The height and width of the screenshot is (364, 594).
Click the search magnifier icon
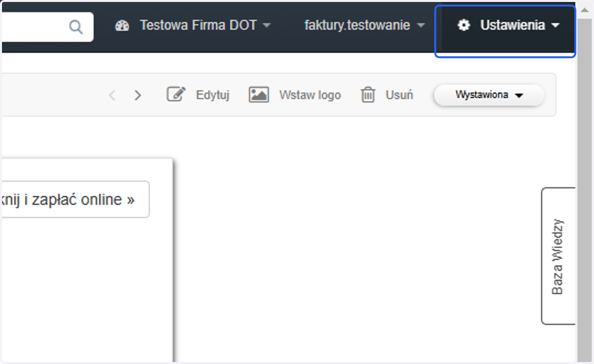(x=75, y=26)
